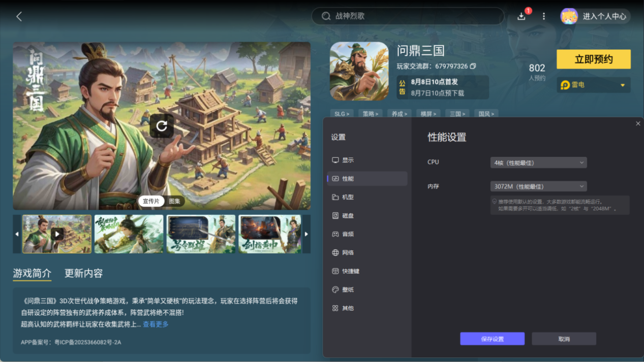
Task: Select the 宣传片 media toggle
Action: pyautogui.click(x=151, y=201)
